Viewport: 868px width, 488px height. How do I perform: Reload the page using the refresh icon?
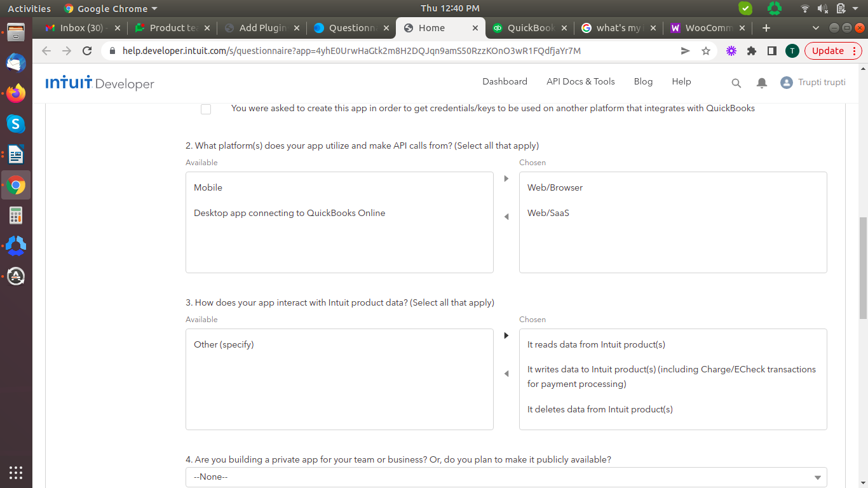coord(88,51)
